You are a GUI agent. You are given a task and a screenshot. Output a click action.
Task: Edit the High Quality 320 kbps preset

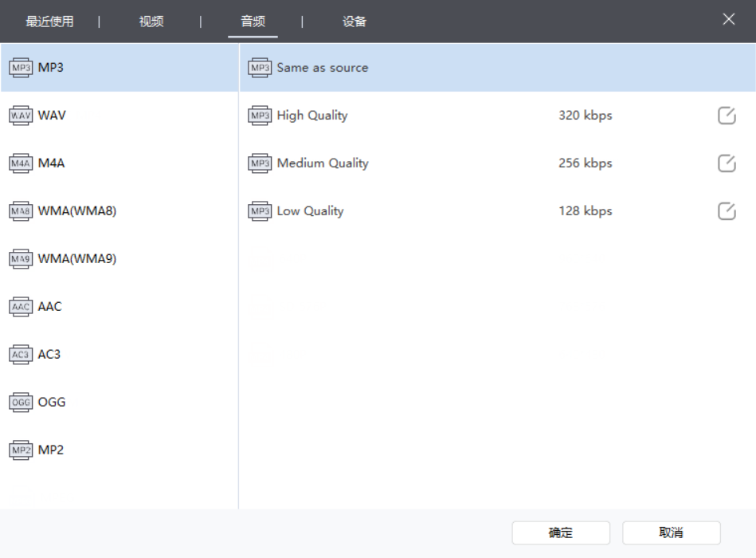(x=727, y=116)
